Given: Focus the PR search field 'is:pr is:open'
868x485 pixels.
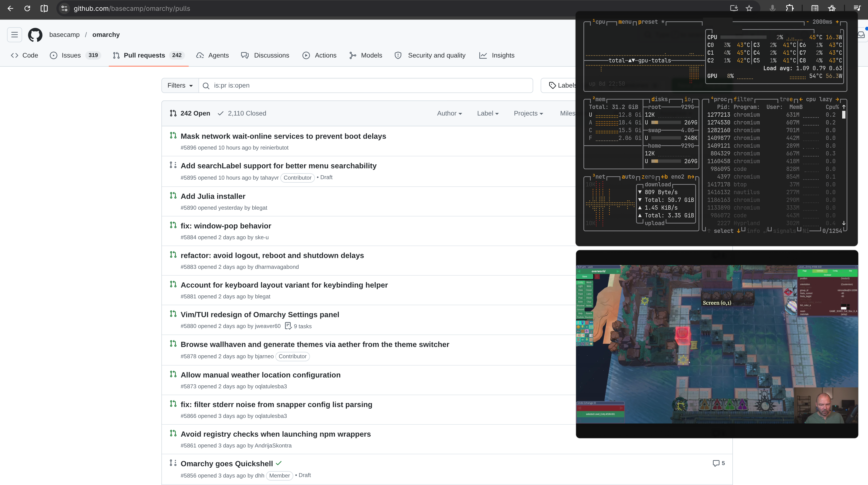Looking at the screenshot, I should (x=366, y=85).
